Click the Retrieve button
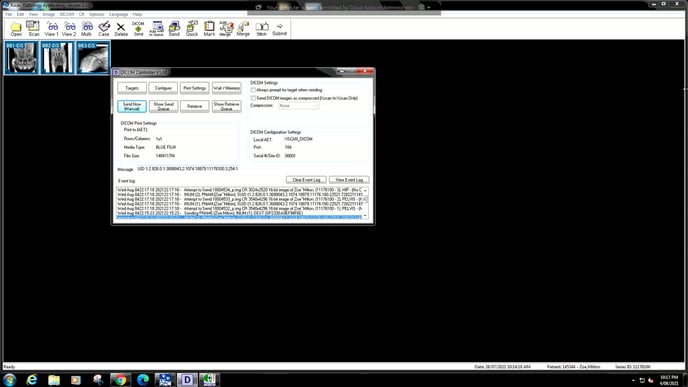The image size is (688, 387). (x=194, y=106)
